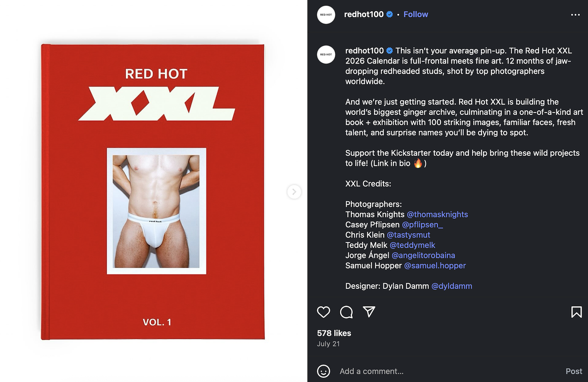
Task: Go to next carousel image arrow
Action: pyautogui.click(x=294, y=192)
